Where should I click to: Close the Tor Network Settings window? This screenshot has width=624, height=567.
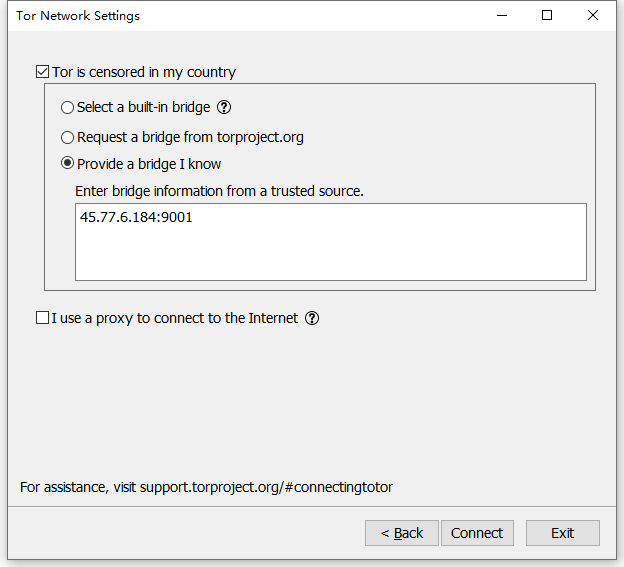coord(594,16)
